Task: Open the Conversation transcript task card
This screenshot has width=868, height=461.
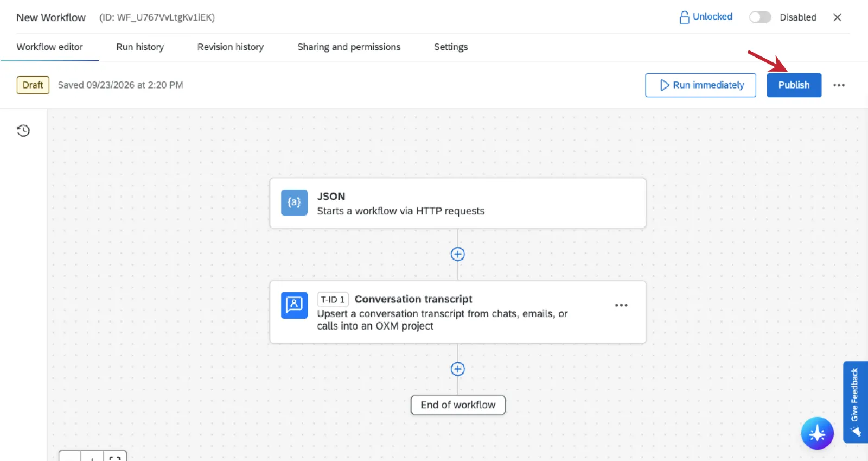Action: click(x=458, y=312)
